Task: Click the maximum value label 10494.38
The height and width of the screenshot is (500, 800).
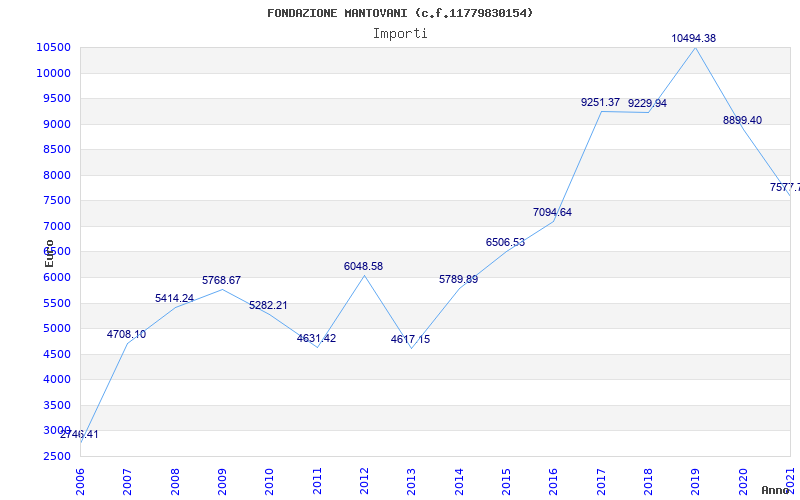Action: pos(693,38)
